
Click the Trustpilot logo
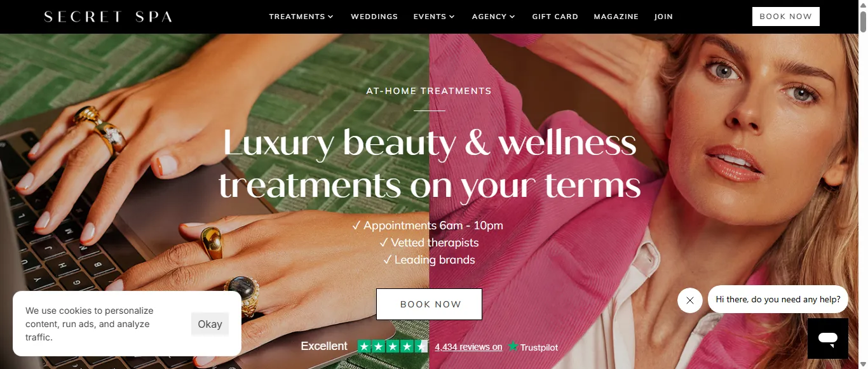pos(533,347)
